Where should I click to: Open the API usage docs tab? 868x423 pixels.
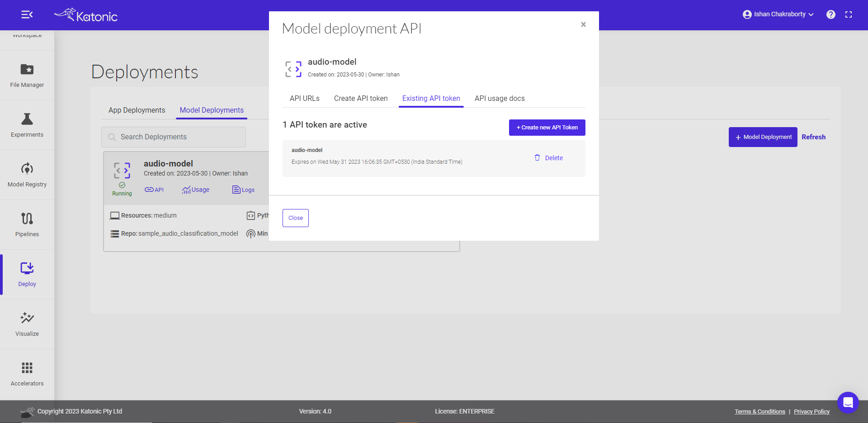500,98
